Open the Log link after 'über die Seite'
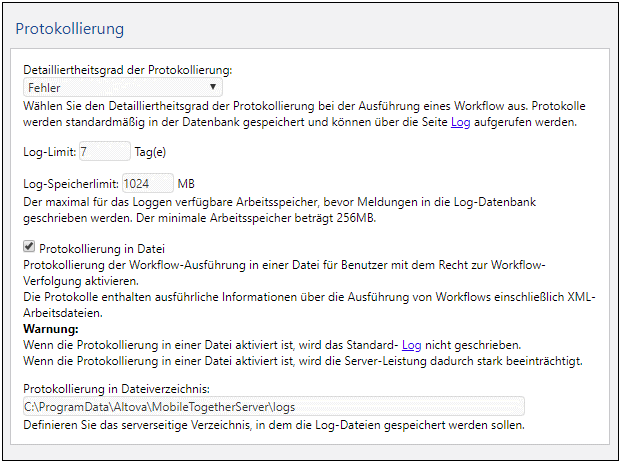The image size is (621, 463). coord(460,121)
